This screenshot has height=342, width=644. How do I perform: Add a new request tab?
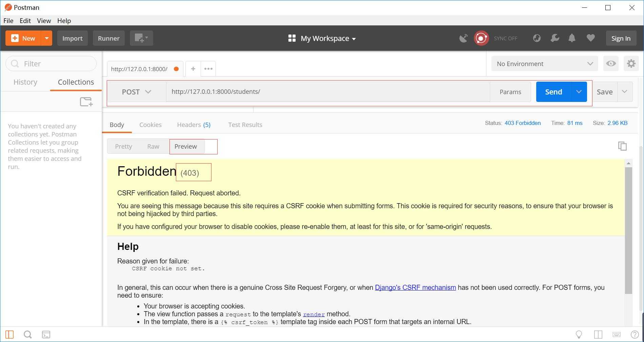193,69
